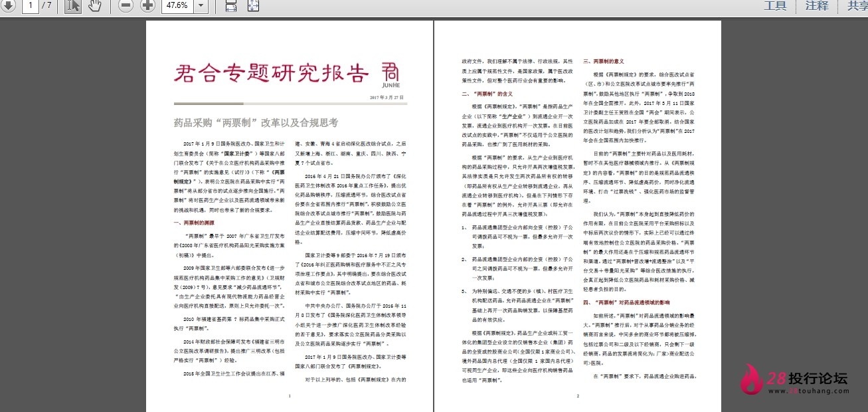Image resolution: width=868 pixels, height=412 pixels.
Task: Click the article title 药品采购“两票制”改革以及合规思考
Action: pyautogui.click(x=256, y=123)
